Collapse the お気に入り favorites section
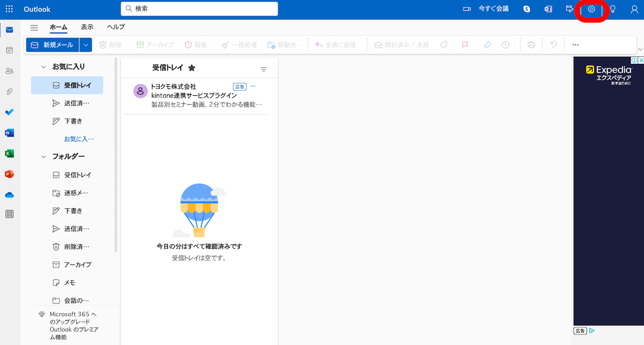 pos(44,67)
